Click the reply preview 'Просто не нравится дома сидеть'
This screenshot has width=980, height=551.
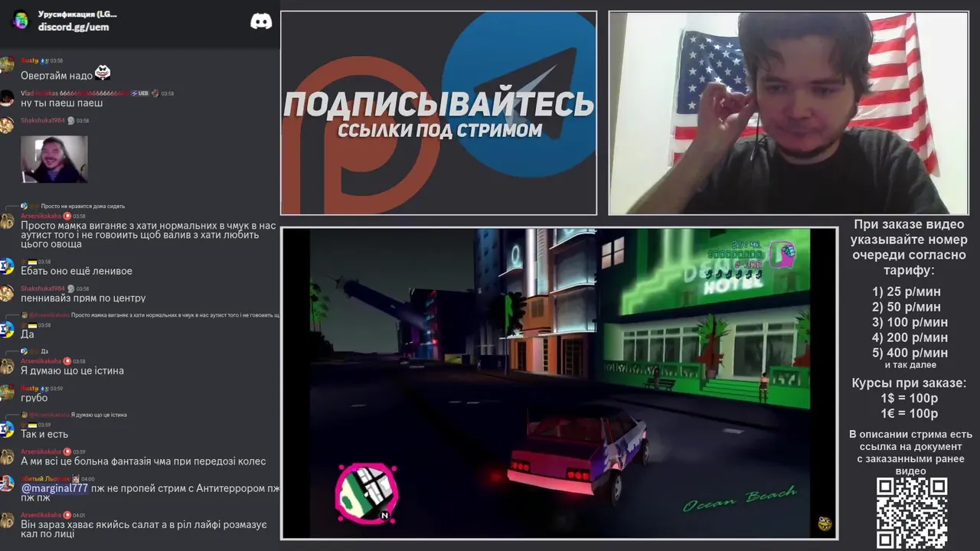click(x=83, y=206)
